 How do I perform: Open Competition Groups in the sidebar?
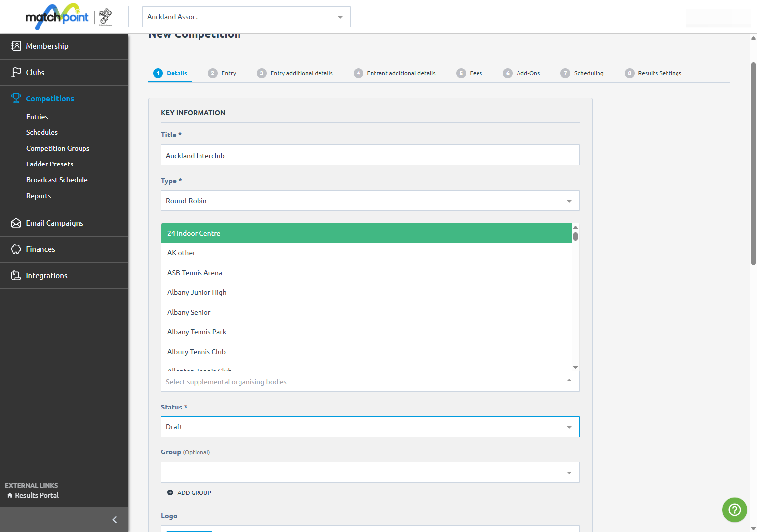coord(58,148)
